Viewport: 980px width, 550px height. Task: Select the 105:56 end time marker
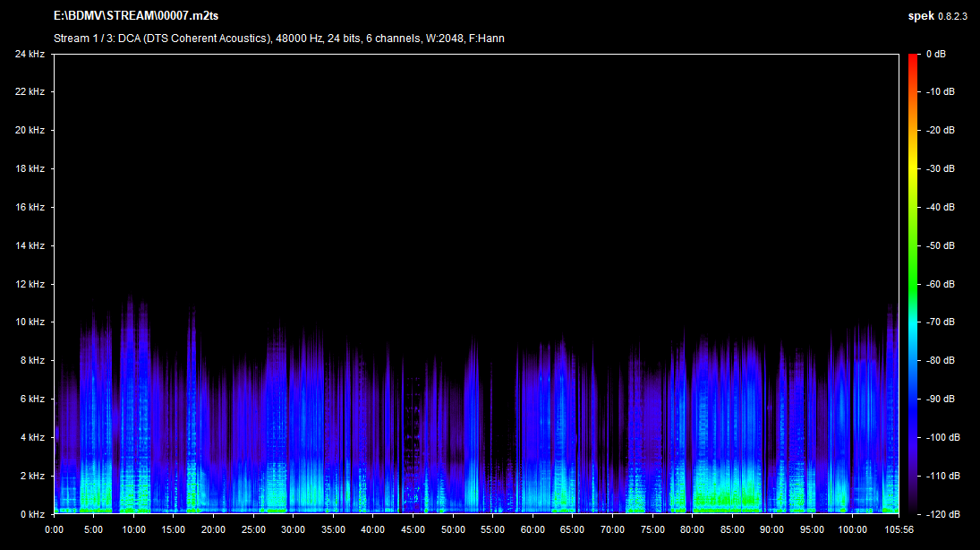point(897,529)
